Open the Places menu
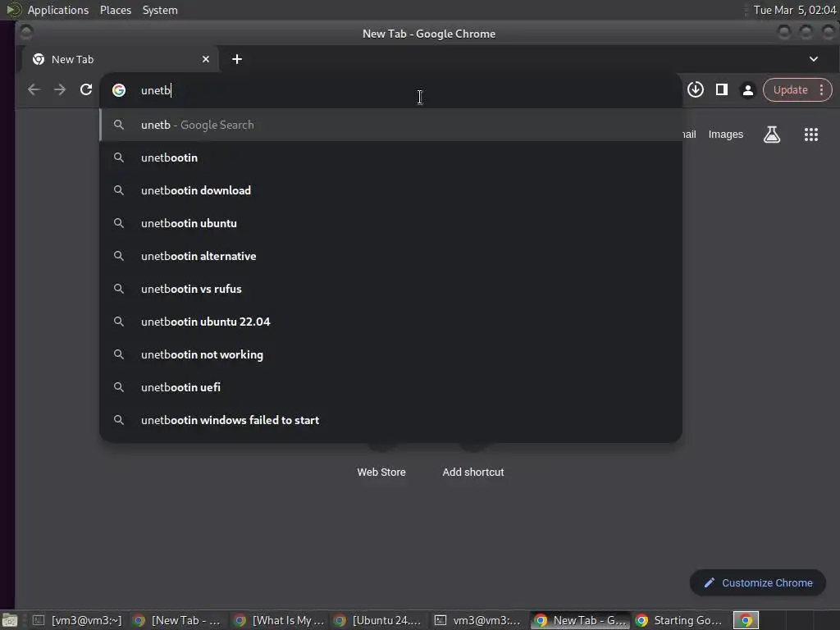The height and width of the screenshot is (630, 840). (115, 10)
